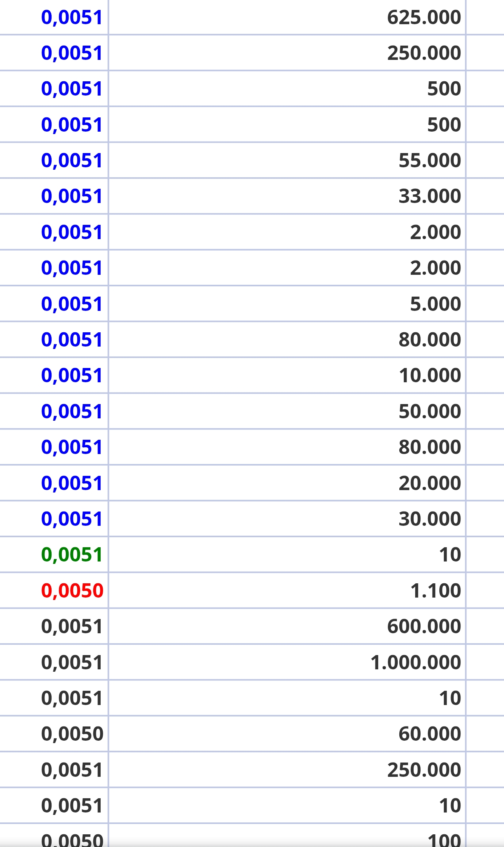Image resolution: width=504 pixels, height=847 pixels.
Task: Click the price next to 1.000.000 volume
Action: click(x=72, y=662)
